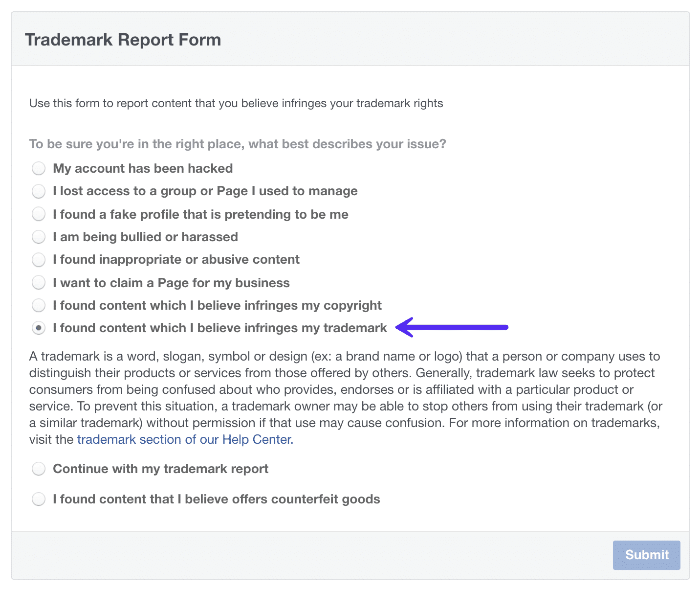Click the 'Trademark Report Form' heading
This screenshot has height=590, width=700.
click(123, 40)
